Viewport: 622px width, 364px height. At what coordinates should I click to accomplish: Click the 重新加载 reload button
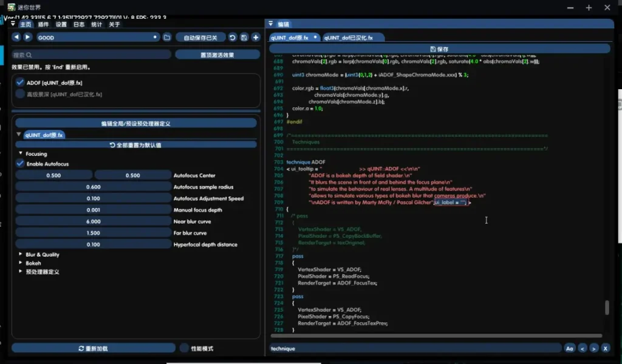[x=93, y=348]
